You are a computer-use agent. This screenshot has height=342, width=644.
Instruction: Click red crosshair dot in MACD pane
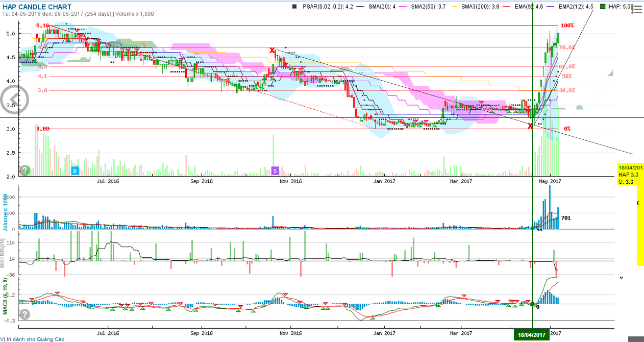pyautogui.click(x=533, y=304)
